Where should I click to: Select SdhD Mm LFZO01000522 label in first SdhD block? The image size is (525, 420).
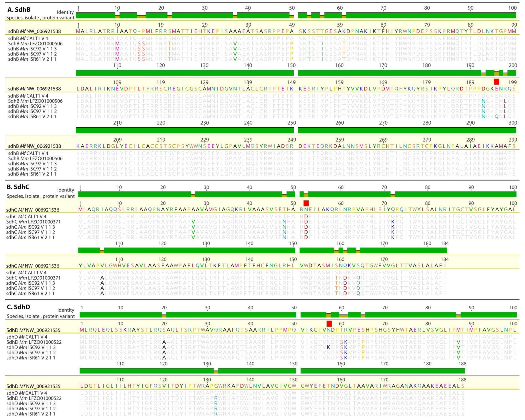click(34, 342)
